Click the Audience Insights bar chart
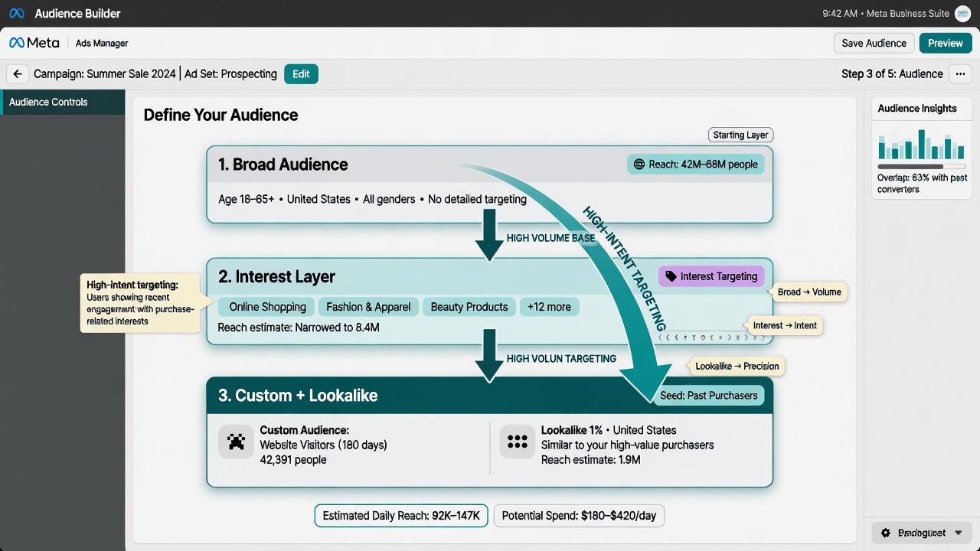 [923, 144]
